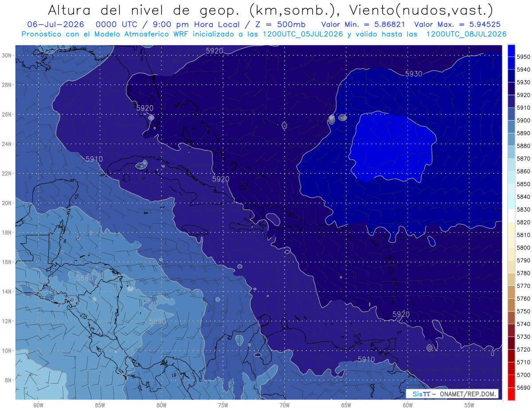Click the '30N' latitude axis label
The width and height of the screenshot is (532, 411).
tap(8, 55)
